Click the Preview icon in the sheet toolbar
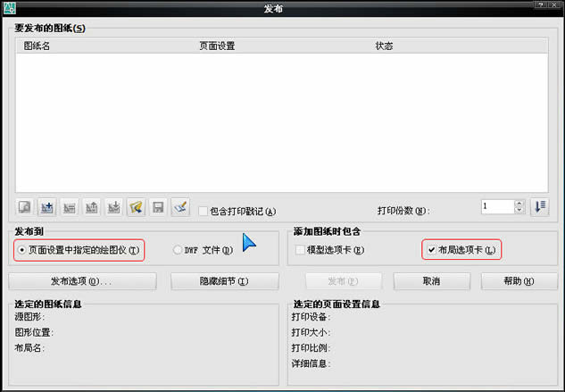This screenshot has height=392, width=565. [x=24, y=207]
